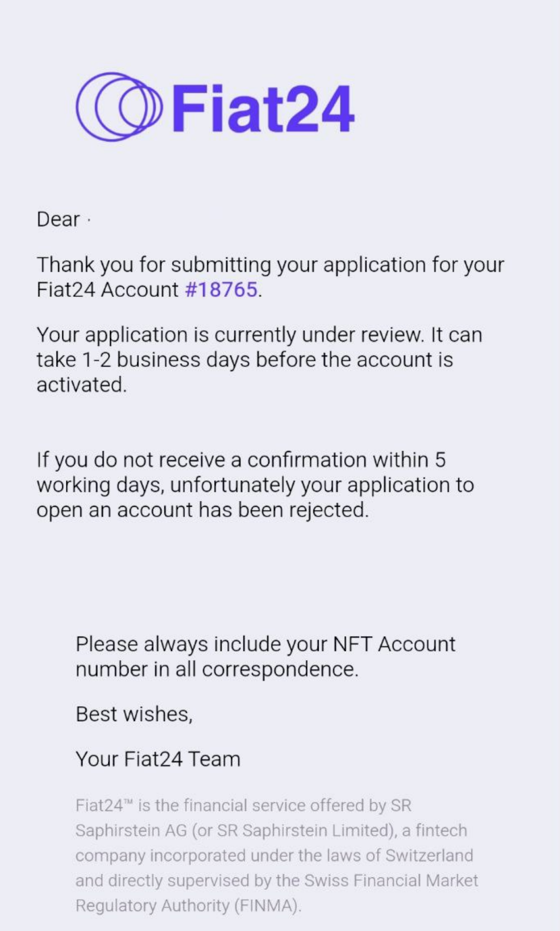Click the word "Switzerland" in footer

tap(429, 856)
